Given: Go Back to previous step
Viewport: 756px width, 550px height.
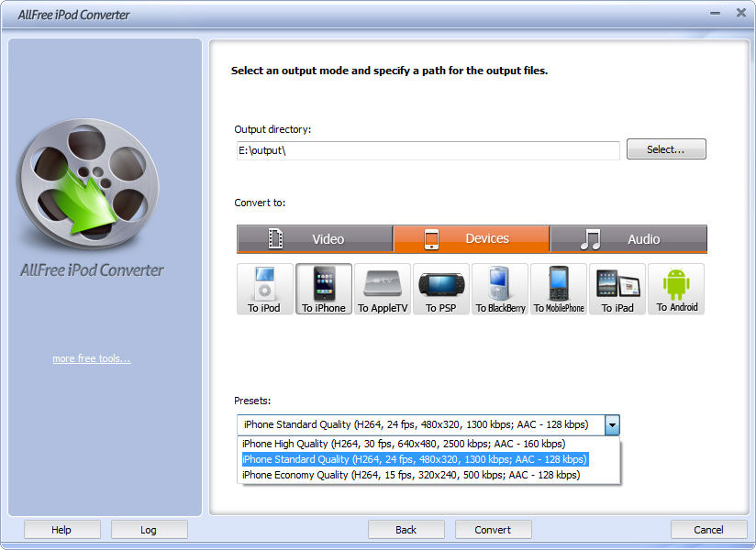Looking at the screenshot, I should (x=406, y=530).
